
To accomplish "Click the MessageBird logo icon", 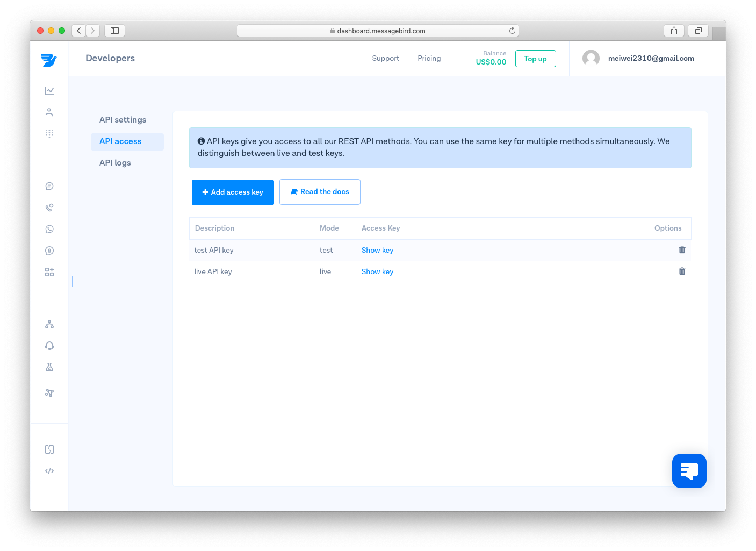I will tap(49, 60).
